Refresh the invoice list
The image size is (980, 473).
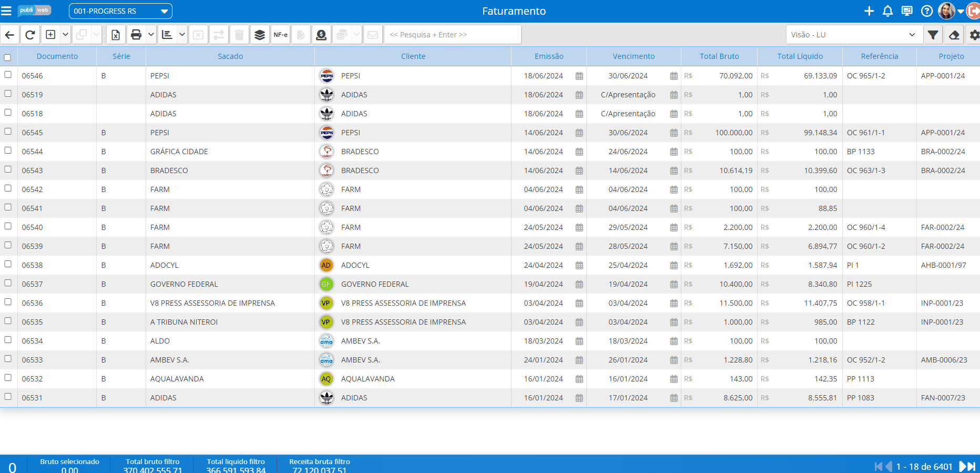(30, 35)
